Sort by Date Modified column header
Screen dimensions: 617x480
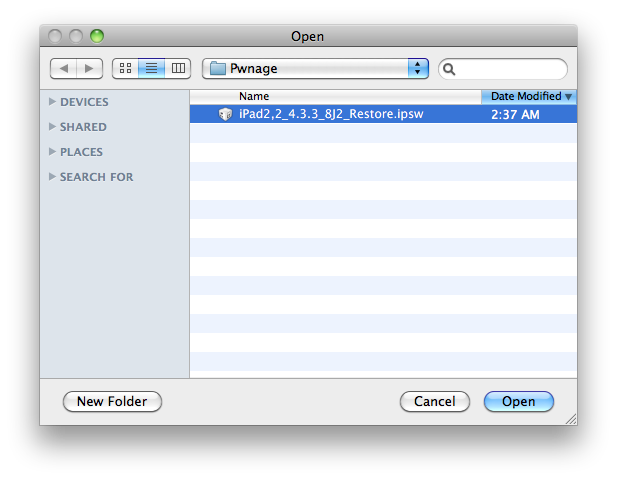click(x=529, y=96)
